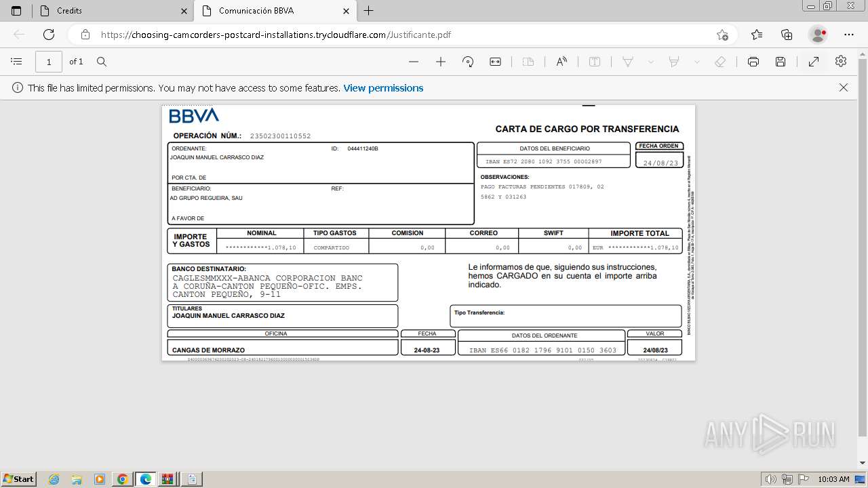Select the Erase tool
Screen dimensions: 868x488
pyautogui.click(x=720, y=62)
